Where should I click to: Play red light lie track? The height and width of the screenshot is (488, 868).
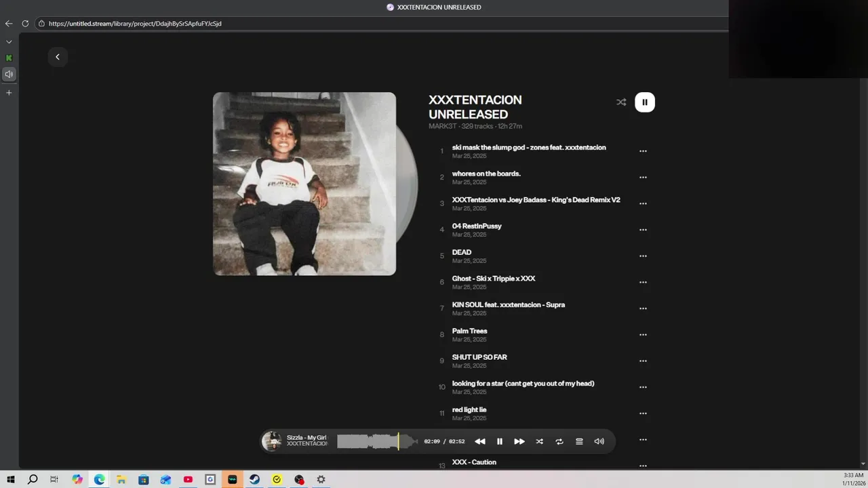click(x=469, y=409)
